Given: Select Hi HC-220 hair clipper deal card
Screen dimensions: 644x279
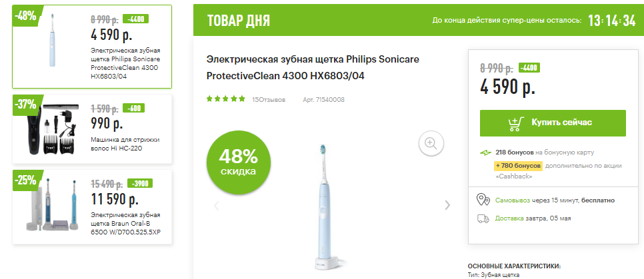Looking at the screenshot, I should 92,129.
